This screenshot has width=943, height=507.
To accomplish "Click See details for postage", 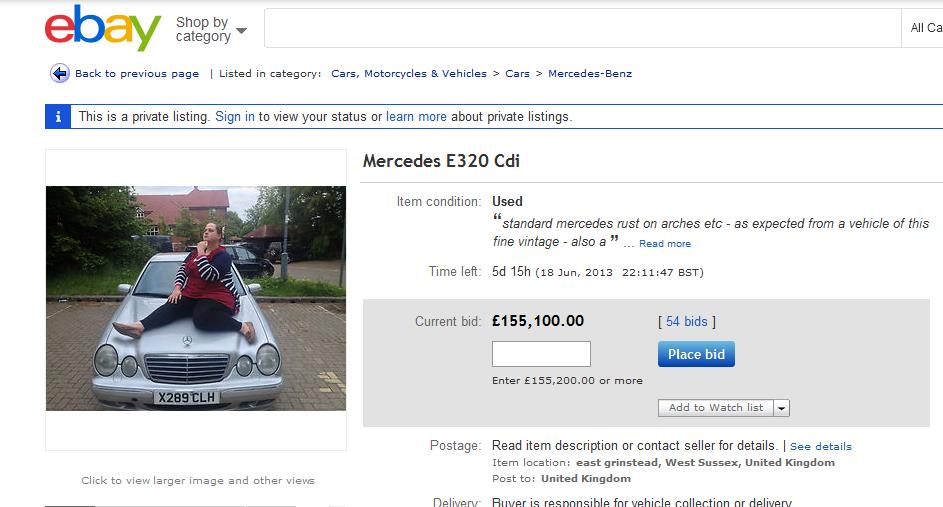I will click(821, 446).
